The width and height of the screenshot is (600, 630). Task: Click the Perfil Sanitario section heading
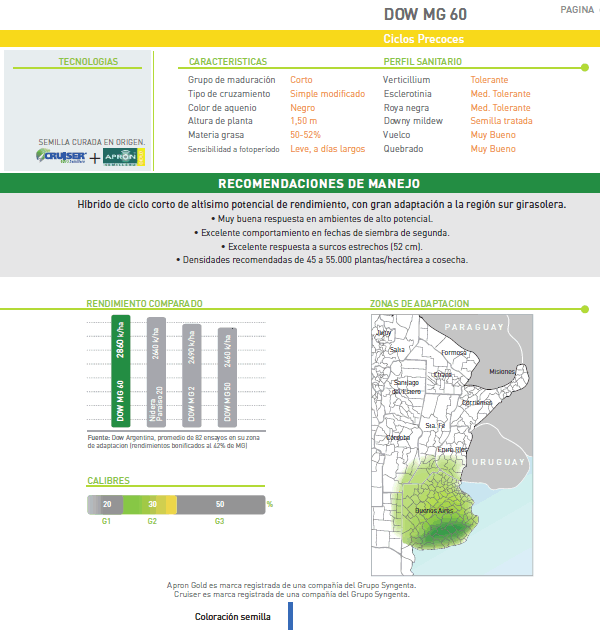(x=422, y=62)
